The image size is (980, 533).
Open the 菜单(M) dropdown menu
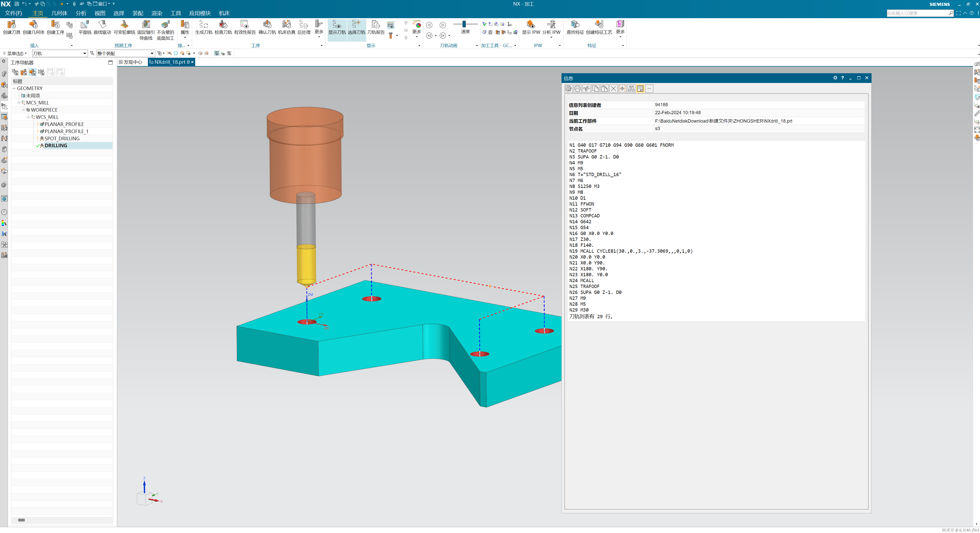[15, 53]
